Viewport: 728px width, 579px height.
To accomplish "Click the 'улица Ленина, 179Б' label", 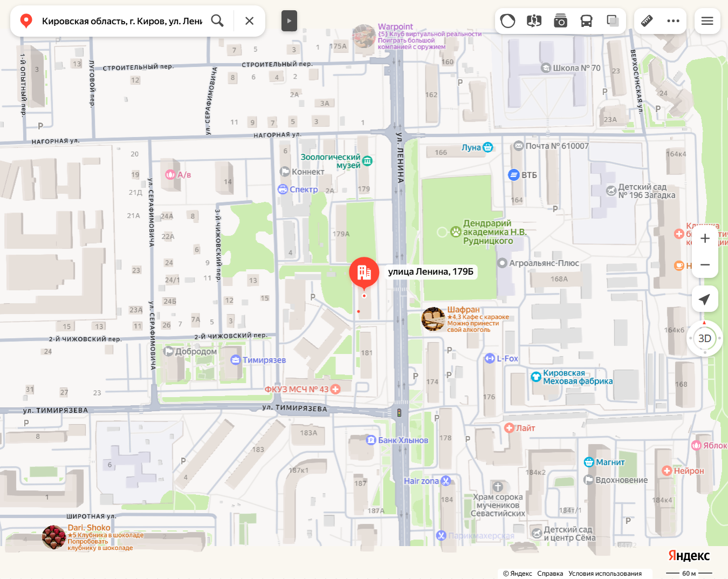I will 431,271.
